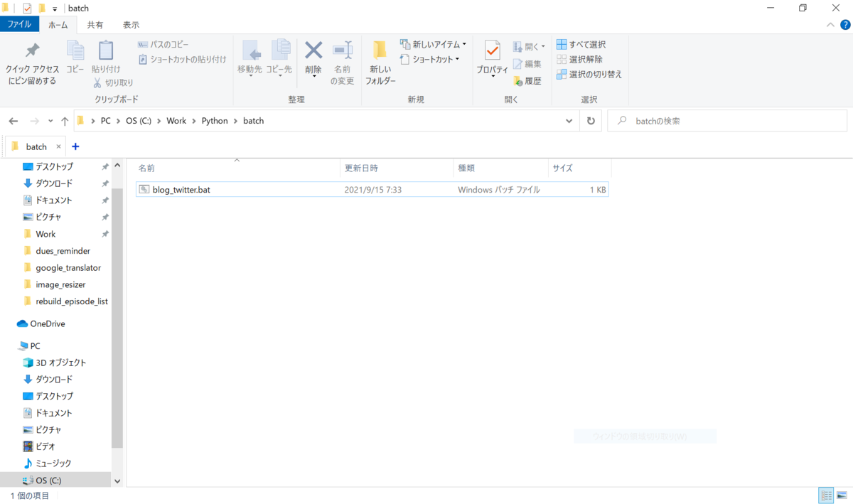This screenshot has width=853, height=504.
Task: Refresh the current folder view
Action: click(x=591, y=120)
